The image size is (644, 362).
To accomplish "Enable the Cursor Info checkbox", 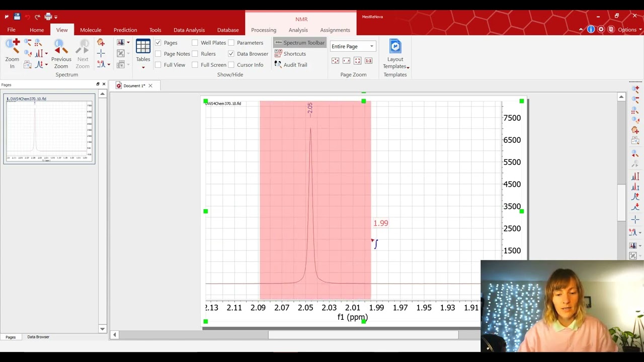I will [x=231, y=65].
